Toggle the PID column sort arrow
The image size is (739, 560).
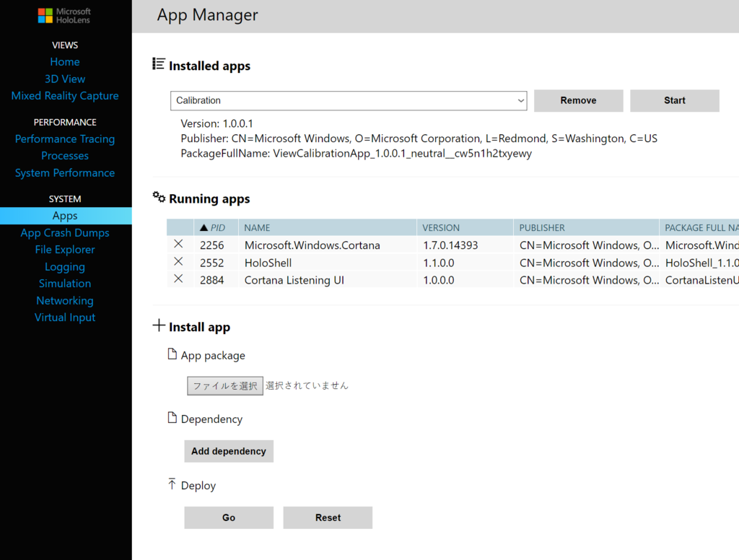click(x=204, y=227)
